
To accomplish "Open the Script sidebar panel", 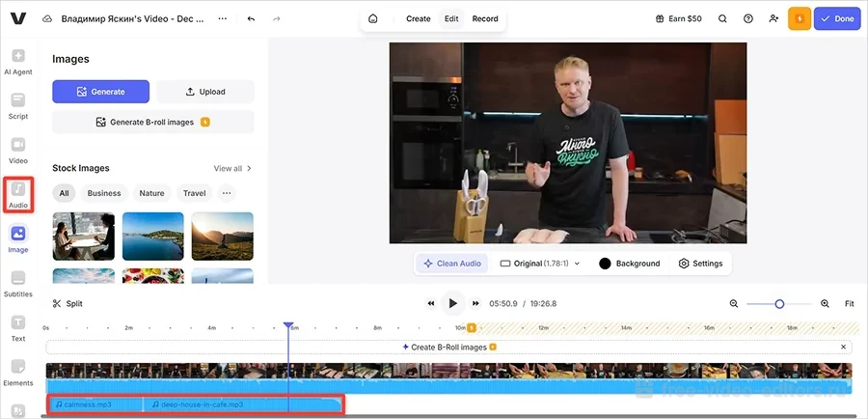I will pyautogui.click(x=18, y=106).
